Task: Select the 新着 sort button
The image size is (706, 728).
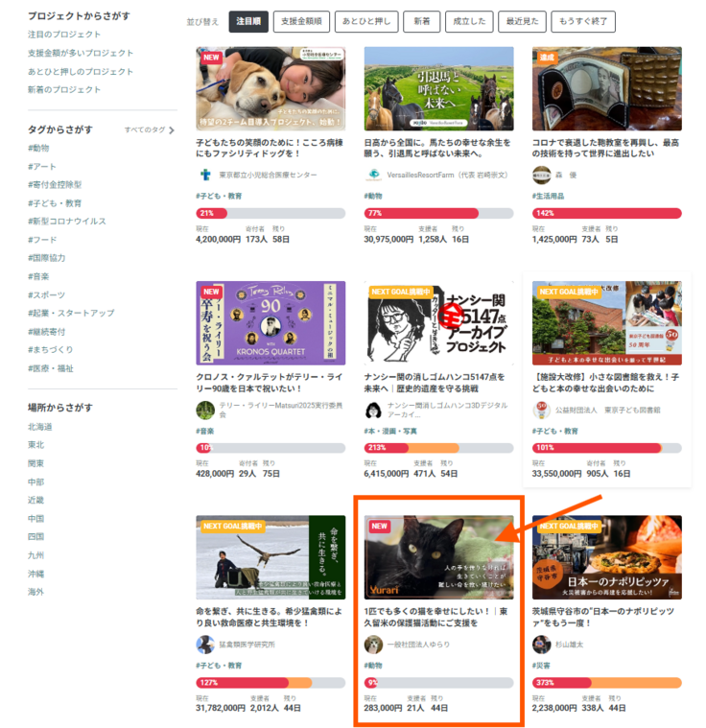Action: click(x=422, y=22)
